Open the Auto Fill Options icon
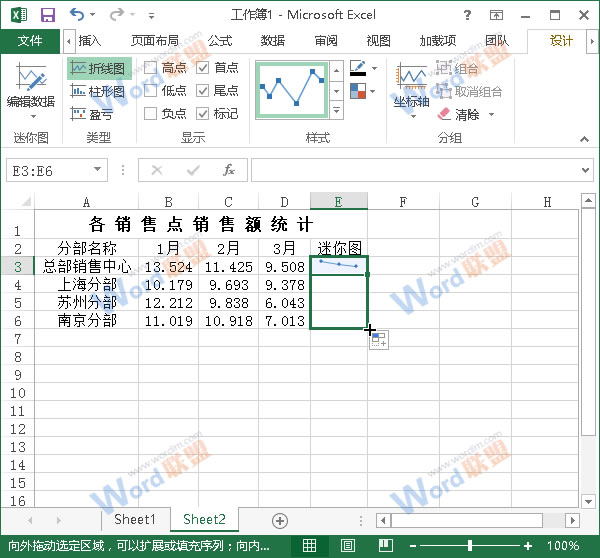600x558 pixels. pyautogui.click(x=379, y=340)
